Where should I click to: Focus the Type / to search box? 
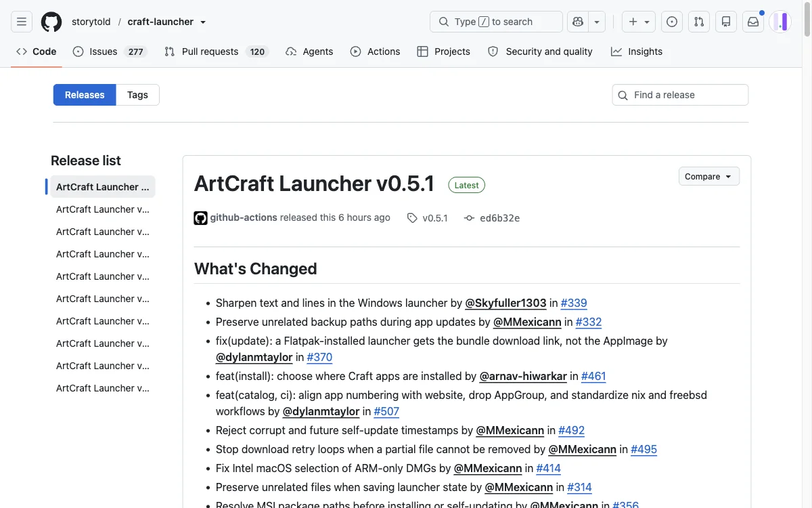[496, 22]
